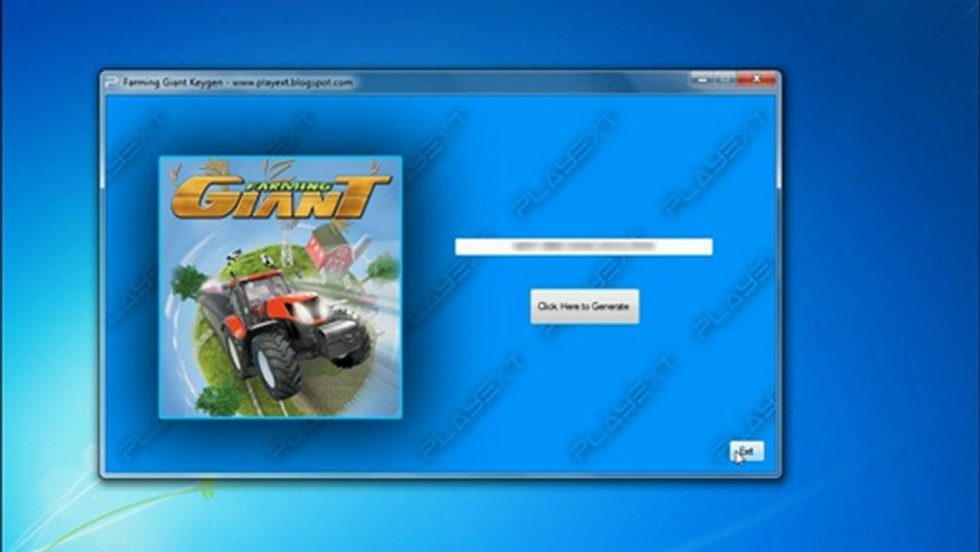This screenshot has height=552, width=980.
Task: Close the Farming Giant Keygen window
Action: [756, 78]
